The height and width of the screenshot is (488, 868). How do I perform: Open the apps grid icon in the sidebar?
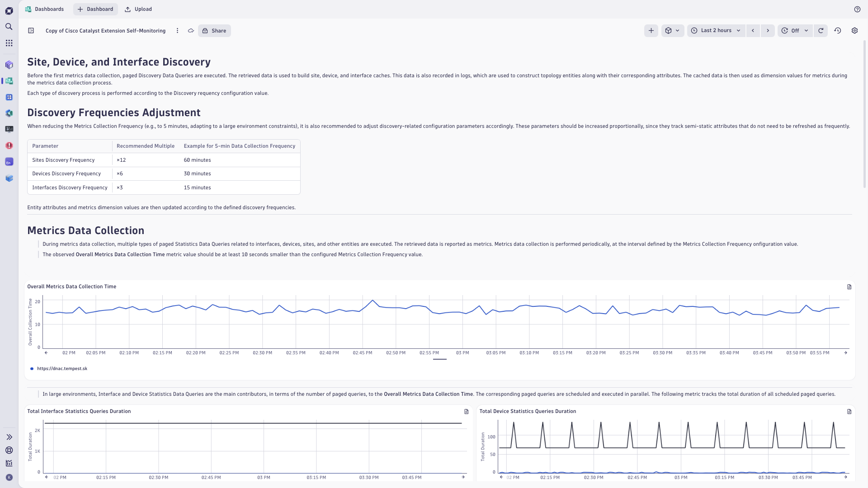[x=9, y=43]
